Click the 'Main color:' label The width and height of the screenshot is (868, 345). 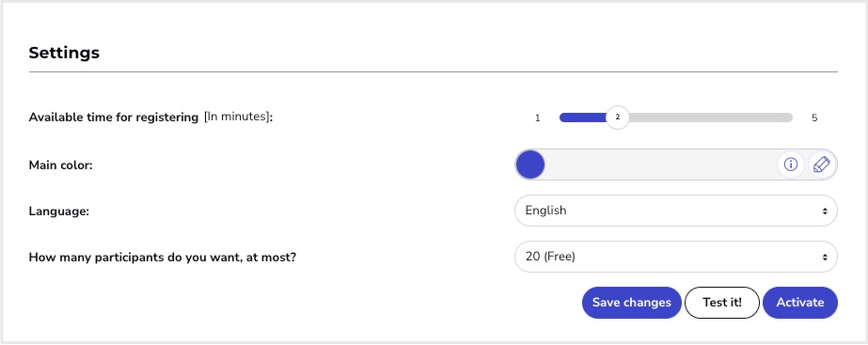pos(60,165)
